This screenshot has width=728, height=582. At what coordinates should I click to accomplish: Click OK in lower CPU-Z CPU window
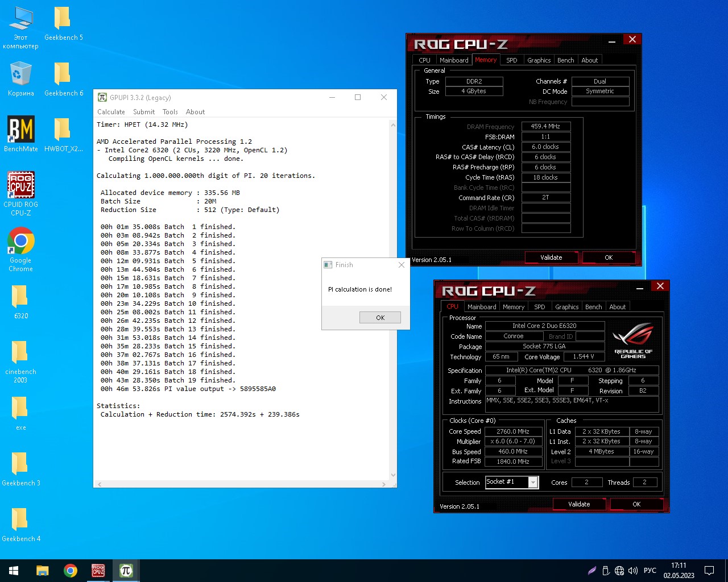(x=636, y=504)
